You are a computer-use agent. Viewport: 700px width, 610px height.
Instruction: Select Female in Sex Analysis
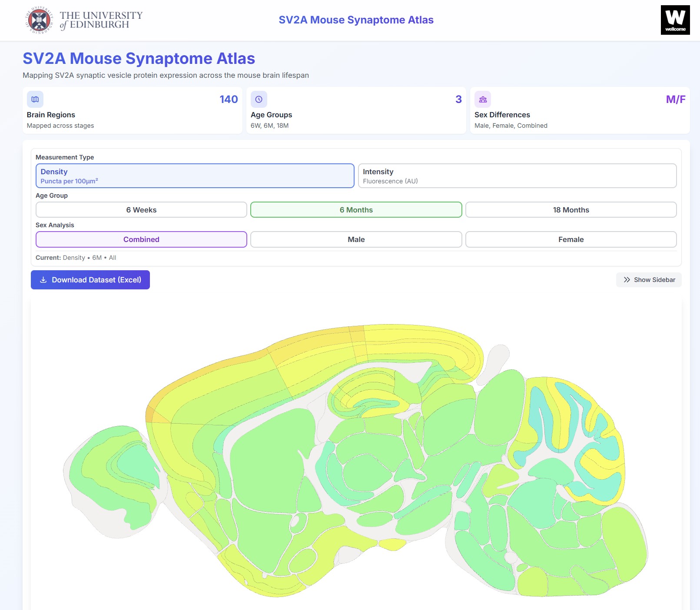click(x=571, y=239)
